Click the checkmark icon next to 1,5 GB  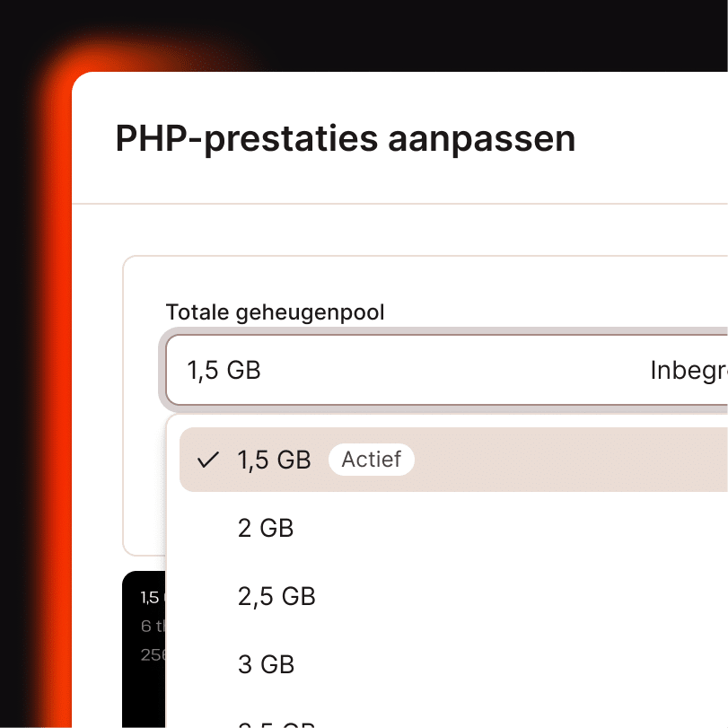[207, 460]
